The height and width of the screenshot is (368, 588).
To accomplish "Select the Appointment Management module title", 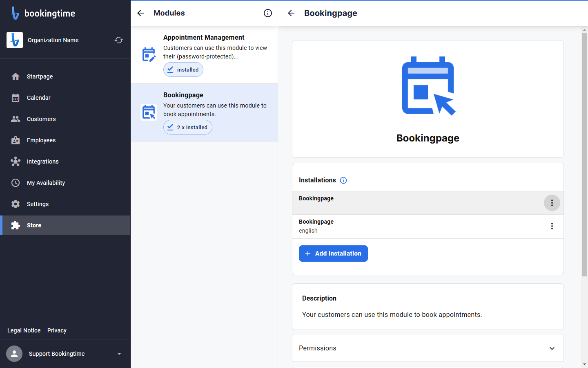I will [204, 37].
